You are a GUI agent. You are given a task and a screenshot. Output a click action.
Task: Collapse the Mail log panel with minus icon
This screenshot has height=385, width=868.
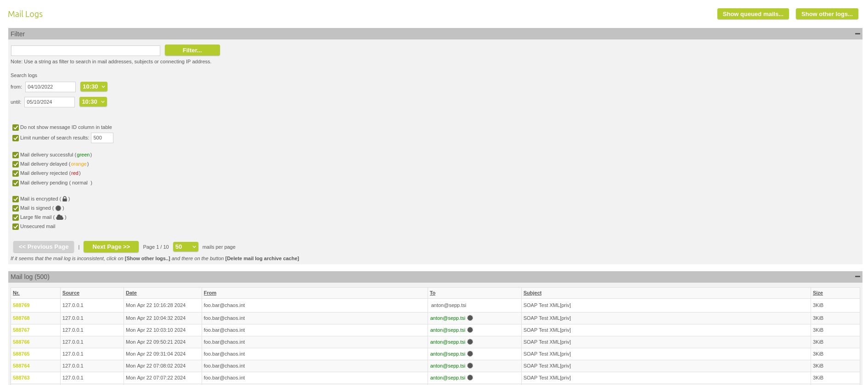click(857, 277)
